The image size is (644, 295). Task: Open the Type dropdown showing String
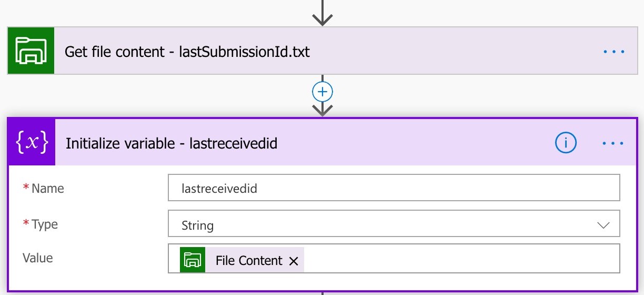click(x=384, y=225)
